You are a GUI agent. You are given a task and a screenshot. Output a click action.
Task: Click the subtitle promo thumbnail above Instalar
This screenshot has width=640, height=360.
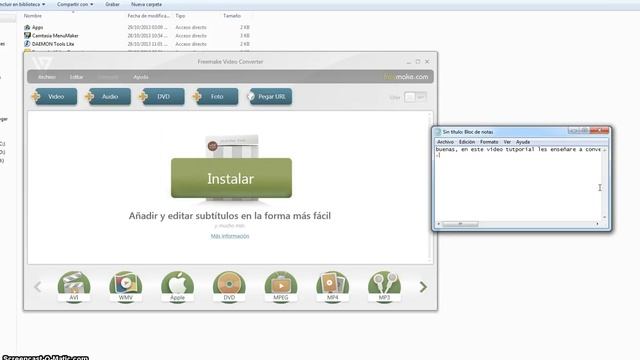coord(231,147)
